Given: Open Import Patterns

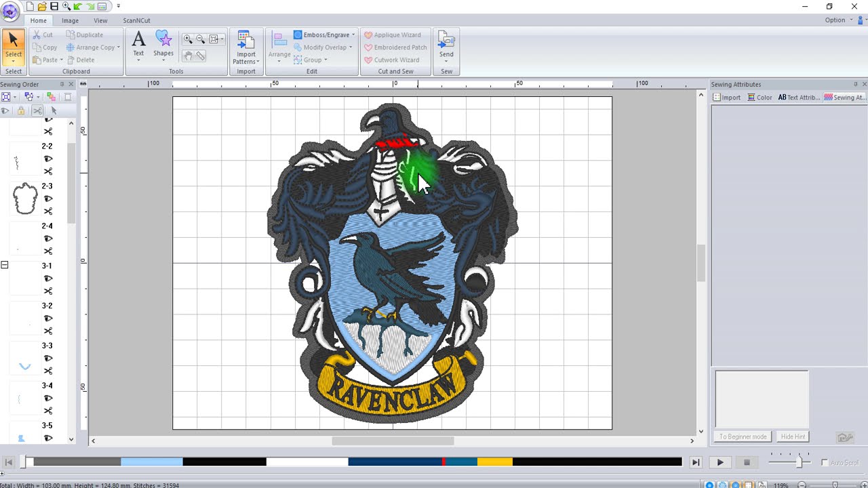Looking at the screenshot, I should 246,47.
